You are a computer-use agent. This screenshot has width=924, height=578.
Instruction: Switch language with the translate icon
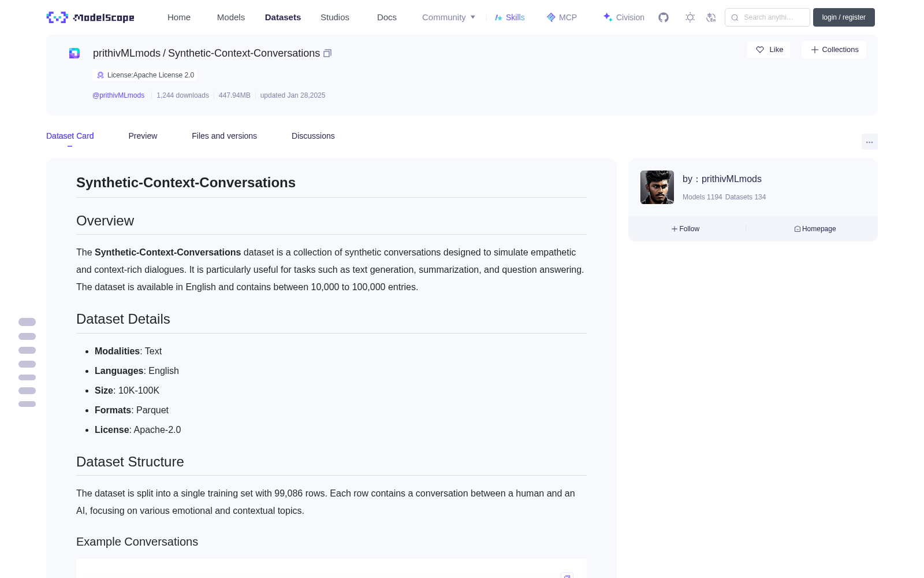point(711,17)
